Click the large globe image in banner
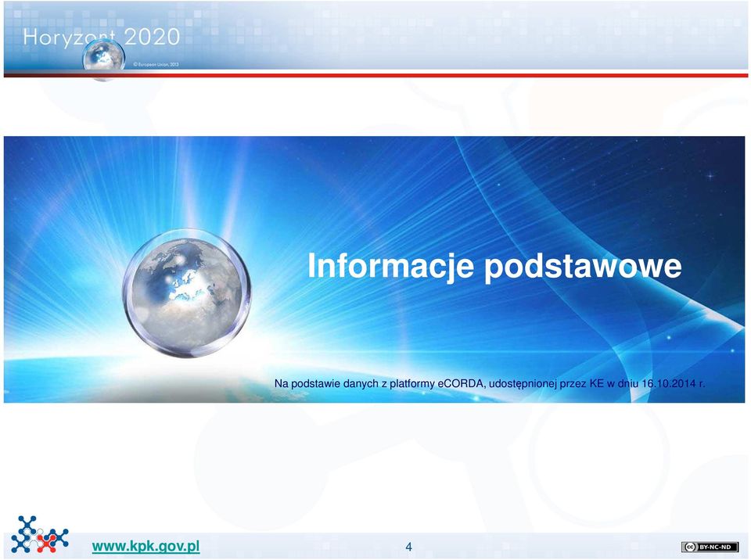 (186, 293)
